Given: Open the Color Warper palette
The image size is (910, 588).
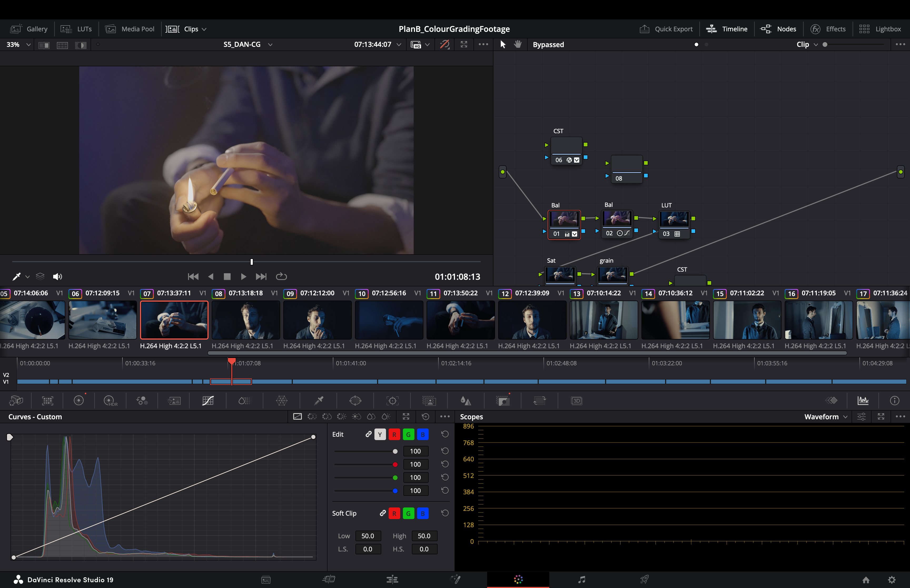Looking at the screenshot, I should [x=281, y=401].
